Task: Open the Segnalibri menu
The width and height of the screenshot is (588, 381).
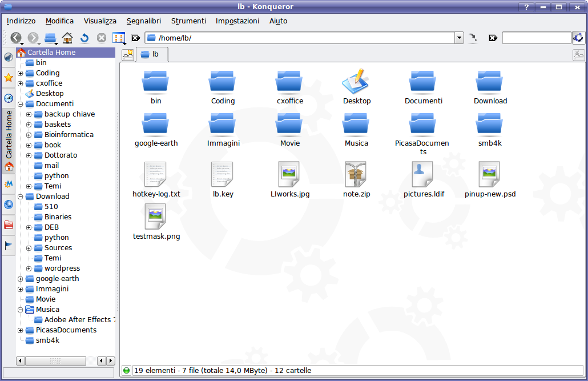Action: click(143, 21)
